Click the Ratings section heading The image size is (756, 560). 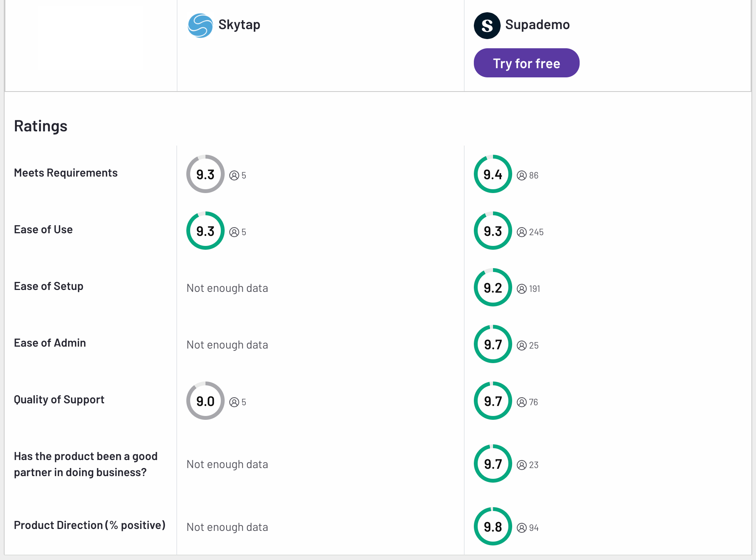tap(41, 125)
